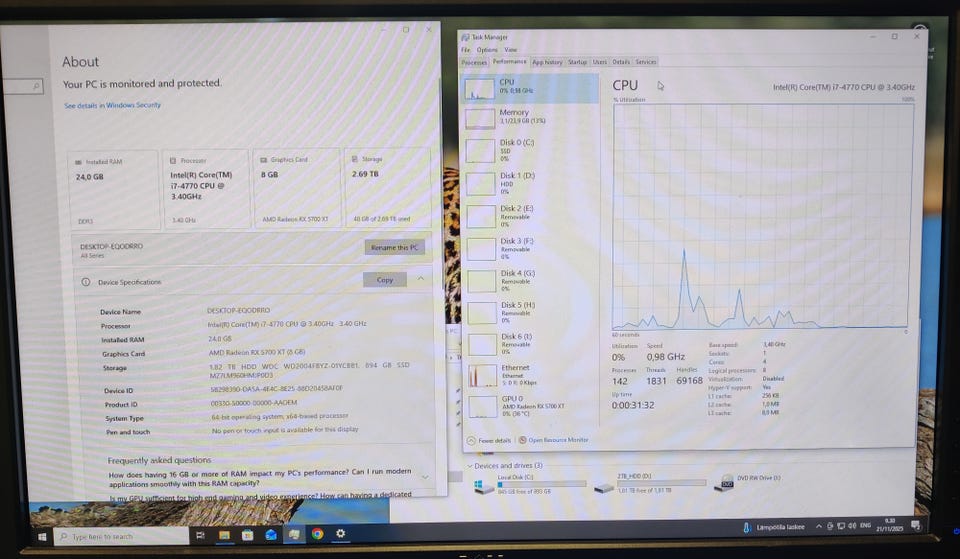Open the Windows Start menu
This screenshot has height=559, width=960.
[x=42, y=537]
